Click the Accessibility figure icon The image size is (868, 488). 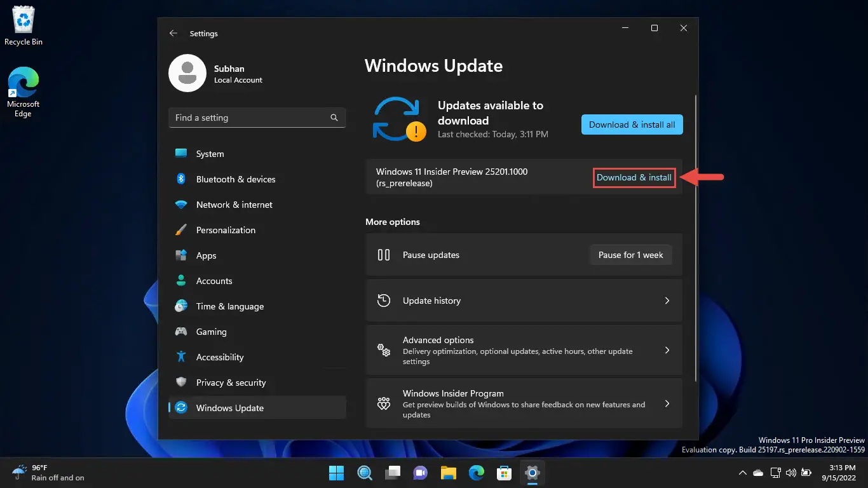pyautogui.click(x=181, y=357)
